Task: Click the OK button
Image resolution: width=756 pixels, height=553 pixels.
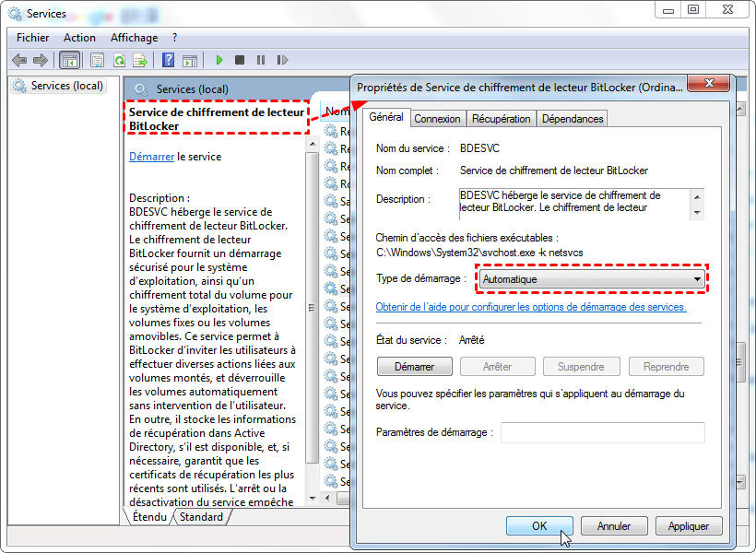Action: (x=539, y=526)
